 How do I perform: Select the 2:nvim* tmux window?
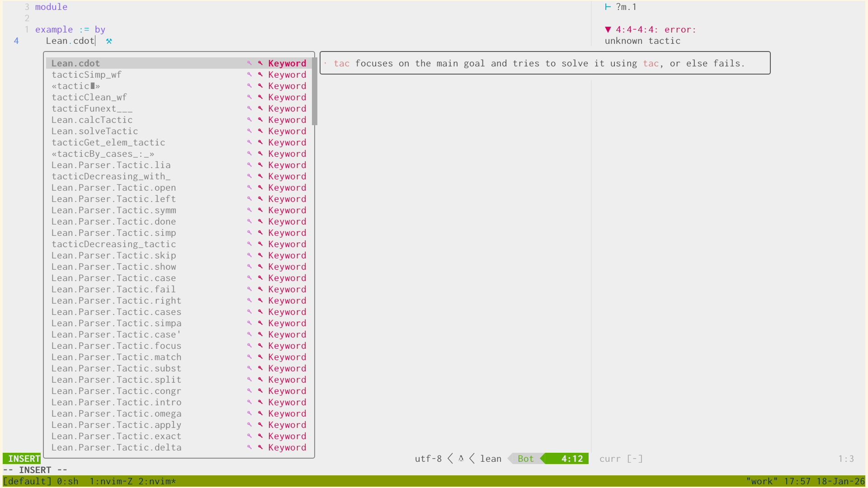click(157, 481)
